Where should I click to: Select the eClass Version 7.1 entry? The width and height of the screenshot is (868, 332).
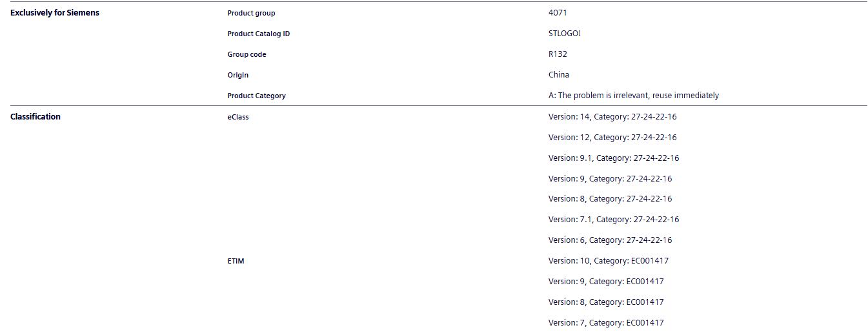pyautogui.click(x=614, y=220)
